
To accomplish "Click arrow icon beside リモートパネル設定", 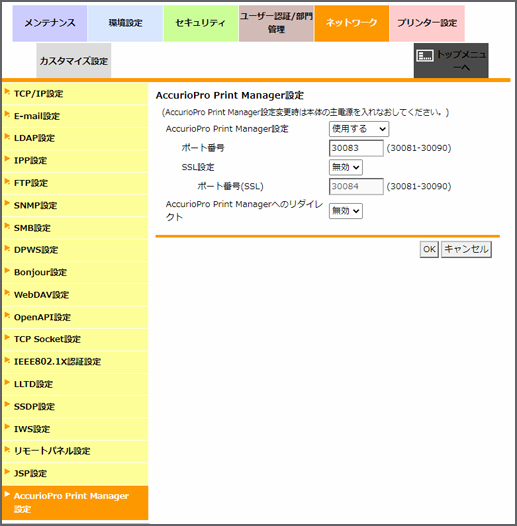I will click(x=7, y=449).
